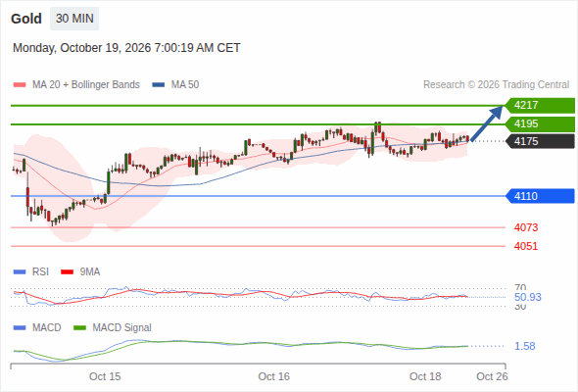The height and width of the screenshot is (392, 578).
Task: Click the RSI value 50.93 label
Action: (528, 297)
